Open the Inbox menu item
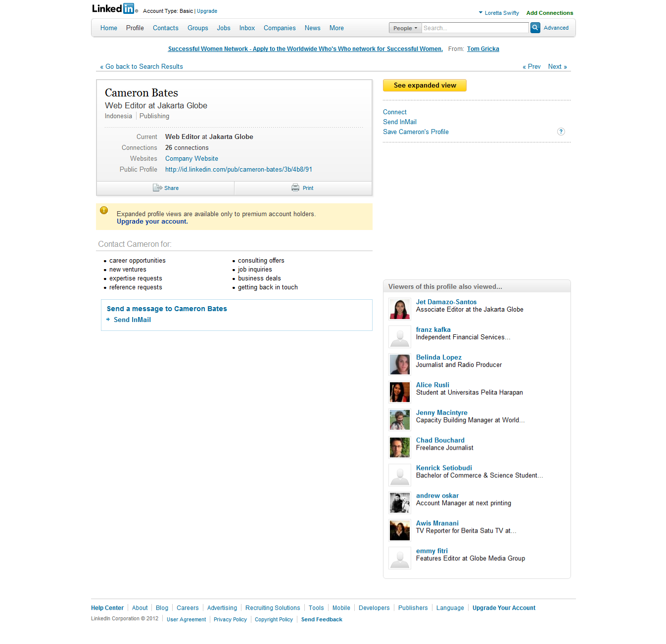Viewport: 666px width, 644px height. coord(247,28)
